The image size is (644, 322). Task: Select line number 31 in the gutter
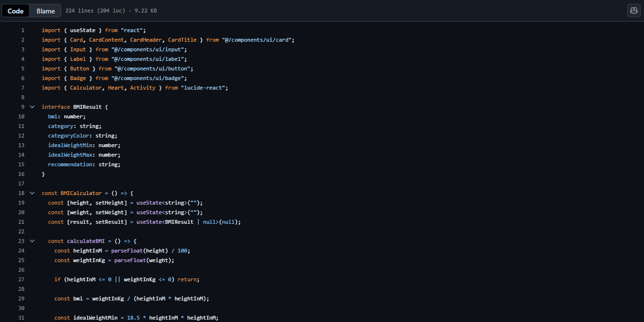point(21,318)
